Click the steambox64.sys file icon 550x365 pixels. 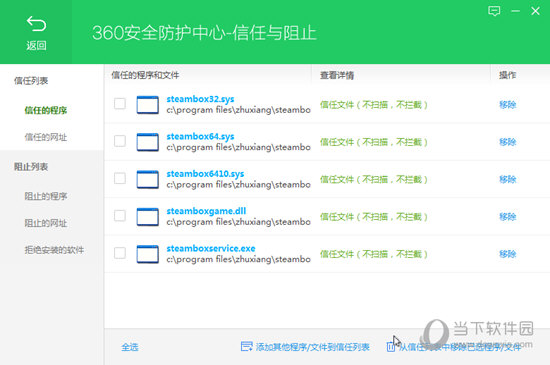(x=147, y=142)
